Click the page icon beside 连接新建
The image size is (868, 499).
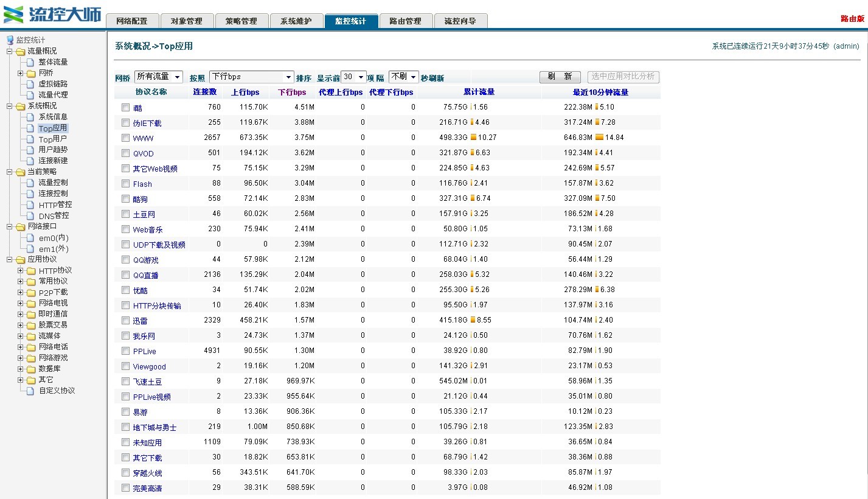click(31, 161)
